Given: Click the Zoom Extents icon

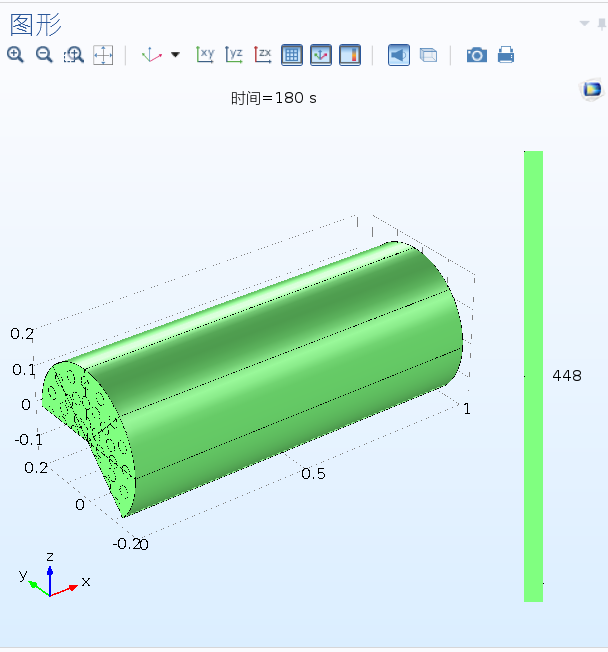Looking at the screenshot, I should click(x=103, y=55).
